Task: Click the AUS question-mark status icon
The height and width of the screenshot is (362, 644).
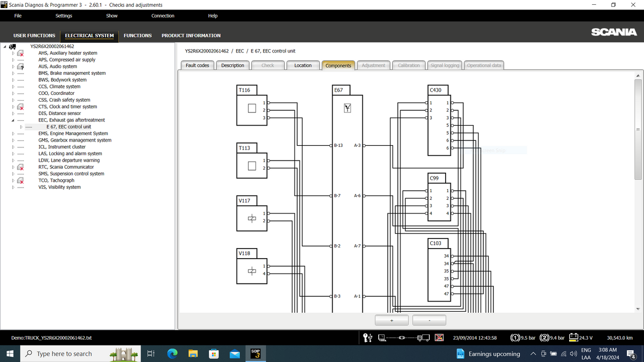Action: point(20,67)
